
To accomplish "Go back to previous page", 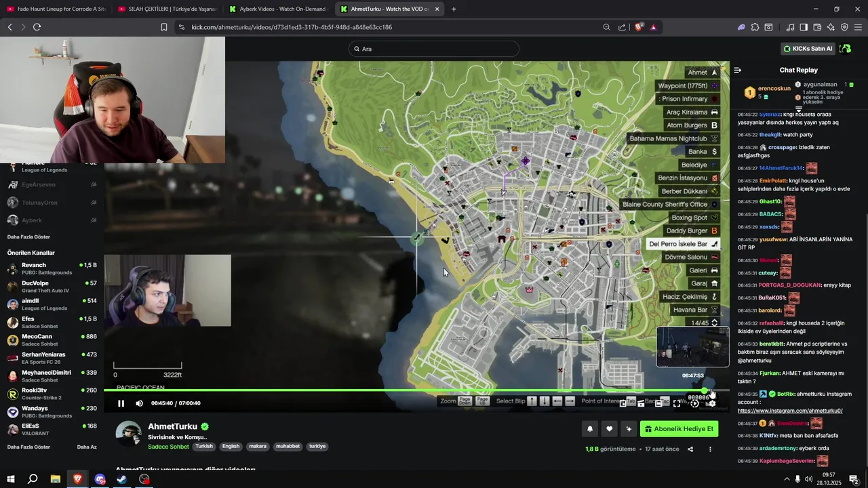I will (x=9, y=27).
